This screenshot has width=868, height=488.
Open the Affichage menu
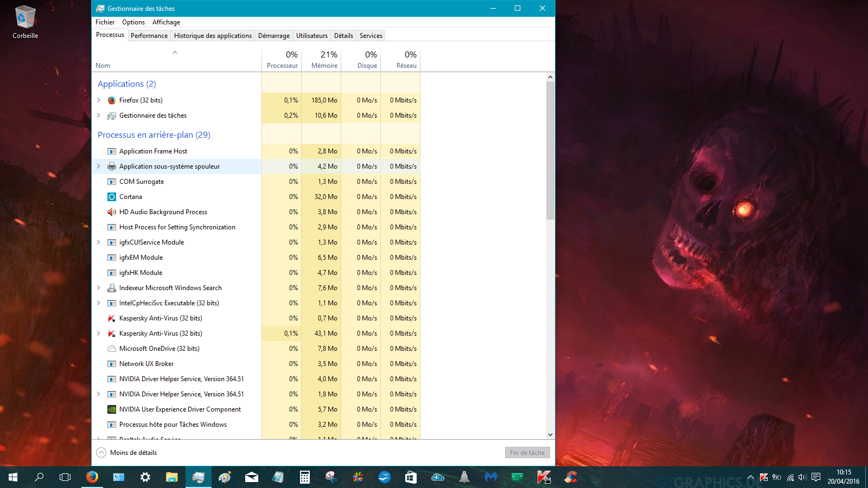click(x=166, y=22)
